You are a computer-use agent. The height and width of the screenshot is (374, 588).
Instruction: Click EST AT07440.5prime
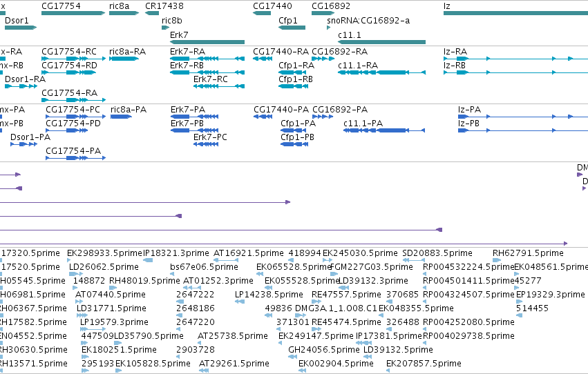(x=79, y=302)
